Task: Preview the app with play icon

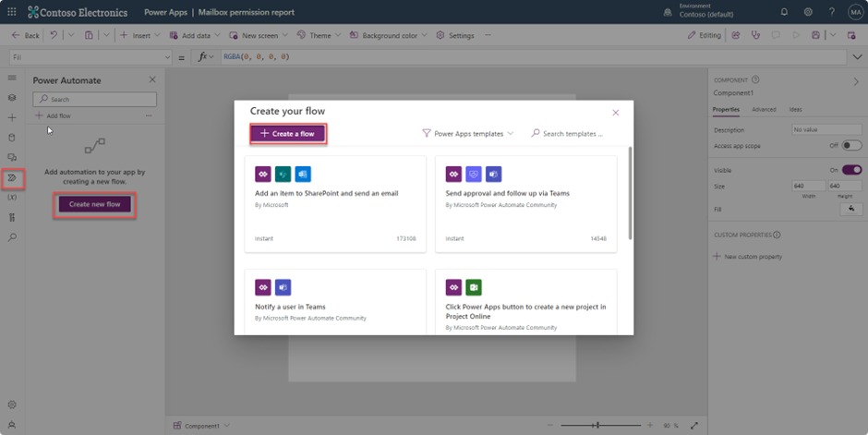Action: pos(795,35)
